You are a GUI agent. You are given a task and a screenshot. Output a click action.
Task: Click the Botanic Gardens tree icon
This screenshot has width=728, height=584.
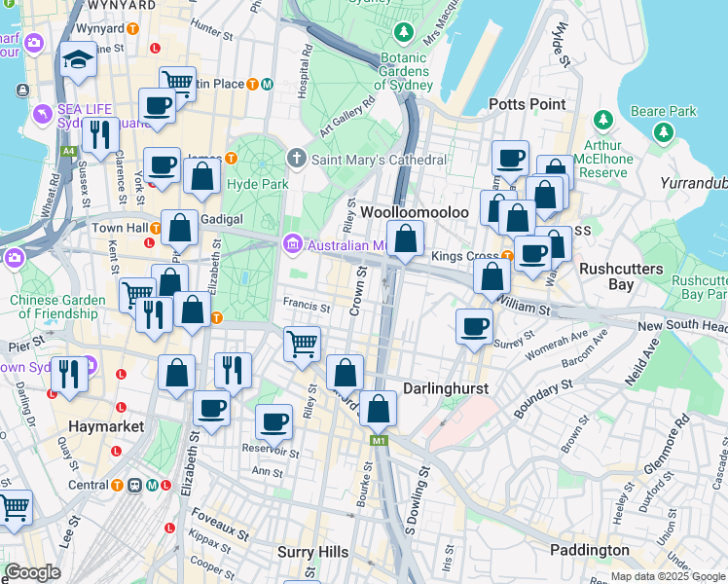(404, 32)
